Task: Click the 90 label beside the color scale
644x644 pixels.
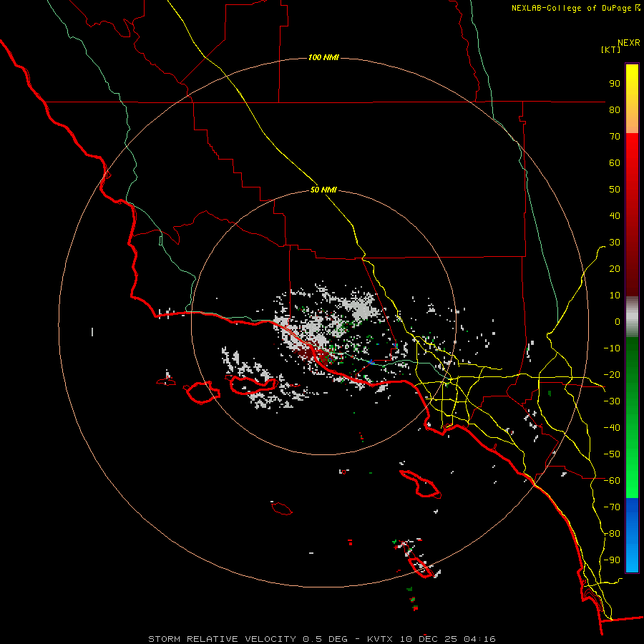Action: 615,84
